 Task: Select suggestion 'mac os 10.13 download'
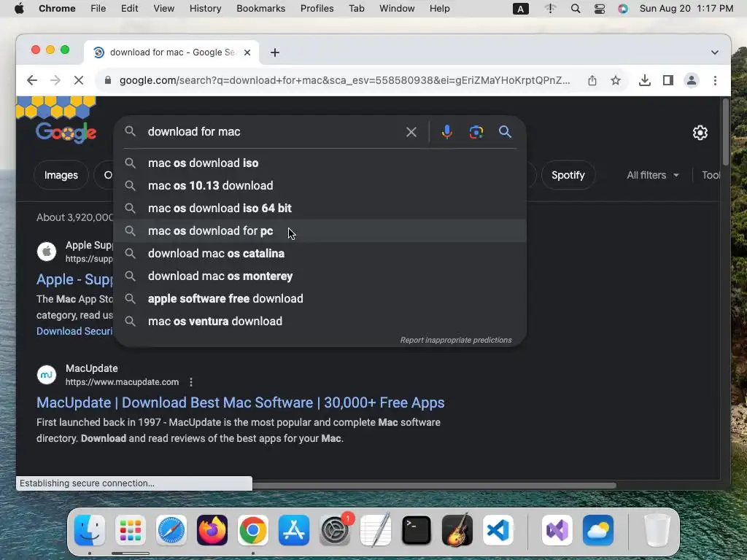[x=320, y=186]
